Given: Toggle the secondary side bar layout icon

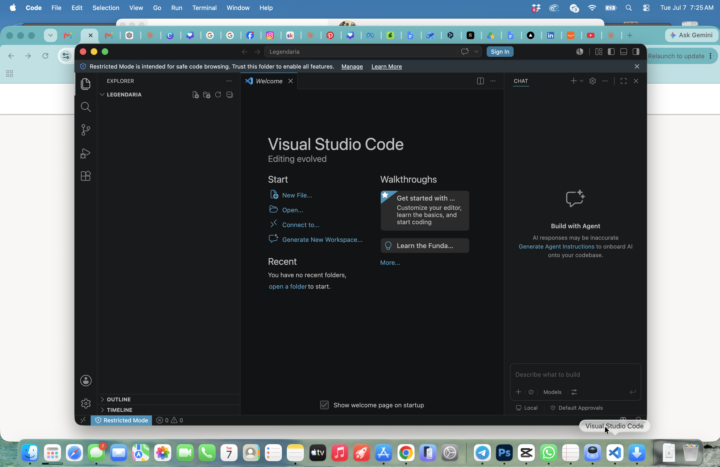Looking at the screenshot, I should 636,51.
